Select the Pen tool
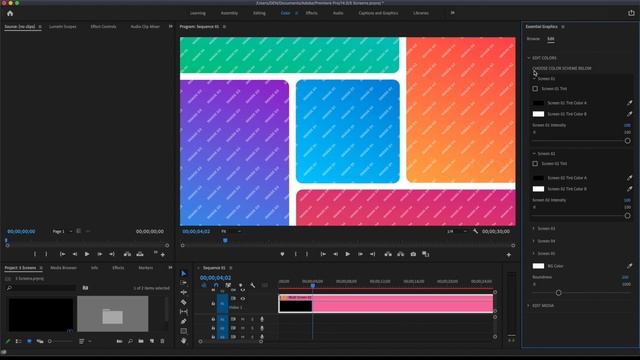This screenshot has height=360, width=640. pyautogui.click(x=184, y=321)
